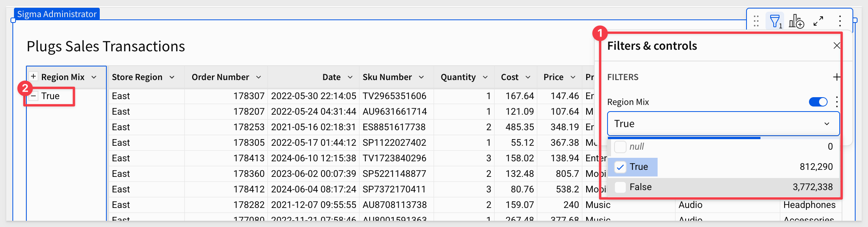Toggle the Region Mix filter switch
The image size is (868, 227).
818,102
